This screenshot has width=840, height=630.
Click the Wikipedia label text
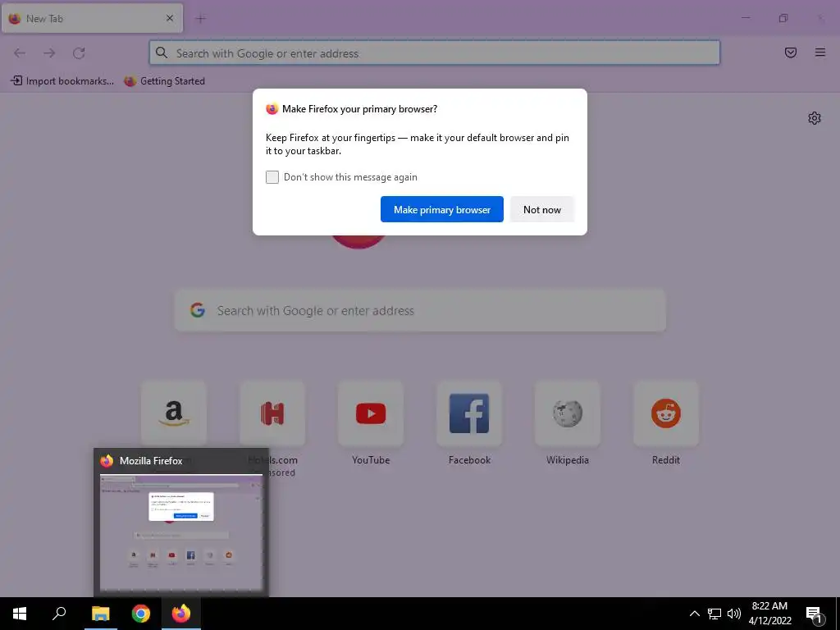[568, 460]
